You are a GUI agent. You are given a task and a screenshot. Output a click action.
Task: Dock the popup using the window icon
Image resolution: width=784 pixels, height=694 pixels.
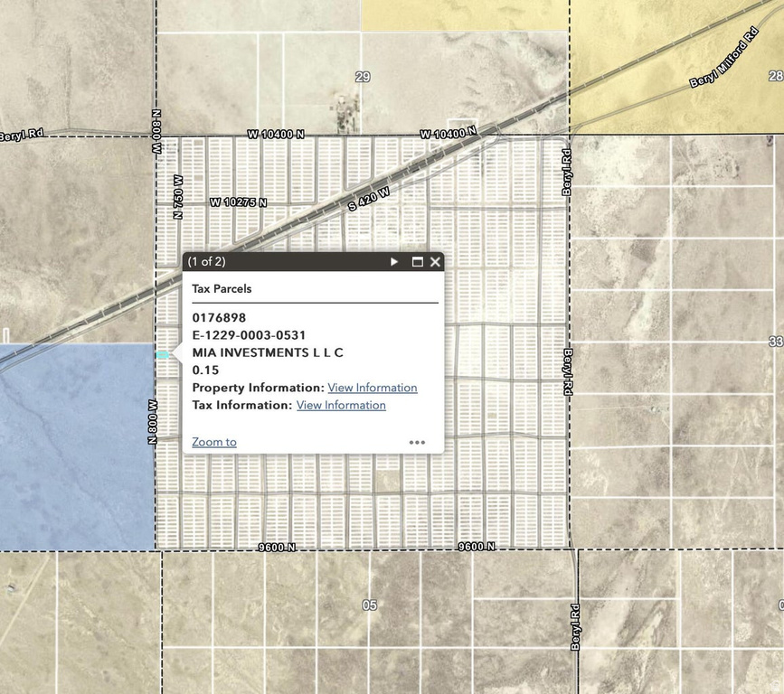point(416,261)
